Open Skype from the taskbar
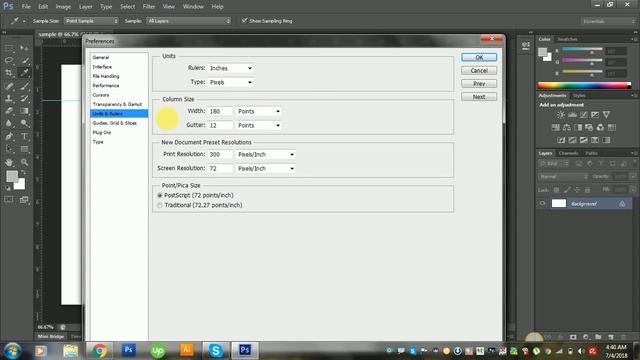Image resolution: width=640 pixels, height=360 pixels. click(x=216, y=351)
